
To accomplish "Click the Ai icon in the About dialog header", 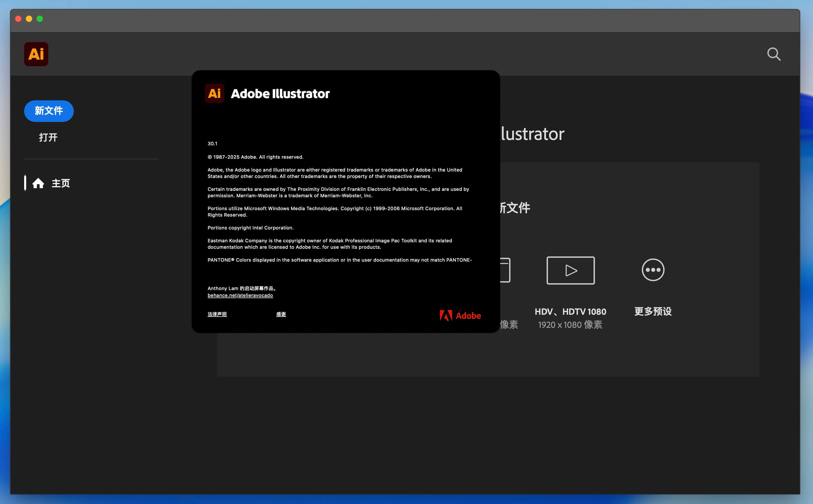I will 214,93.
